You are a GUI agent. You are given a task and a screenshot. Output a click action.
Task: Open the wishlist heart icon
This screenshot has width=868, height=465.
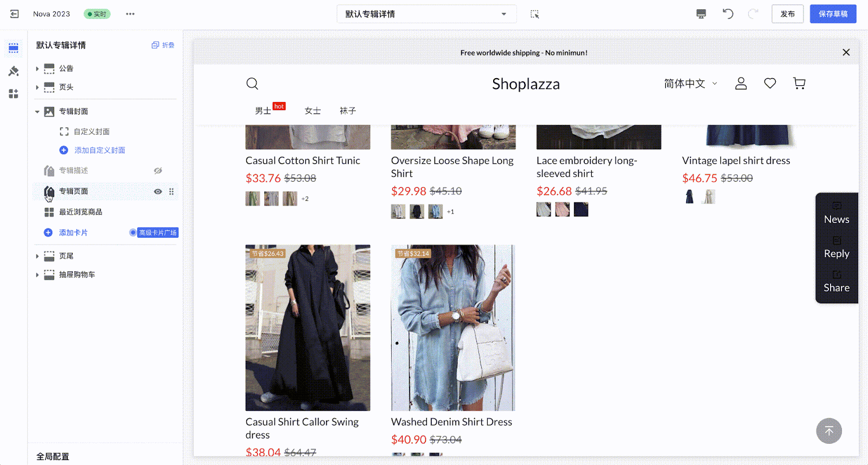pos(770,84)
